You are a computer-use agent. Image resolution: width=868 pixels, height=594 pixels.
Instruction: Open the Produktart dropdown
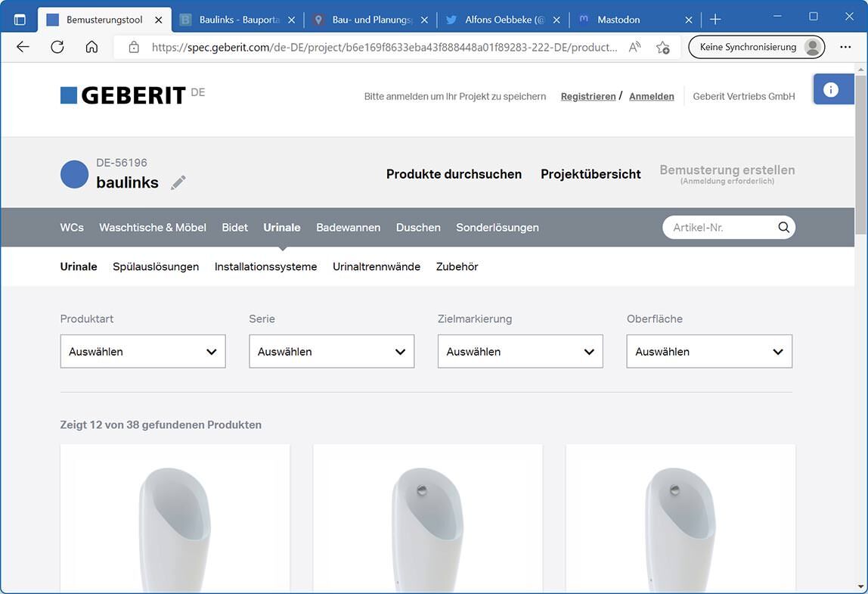(x=143, y=351)
